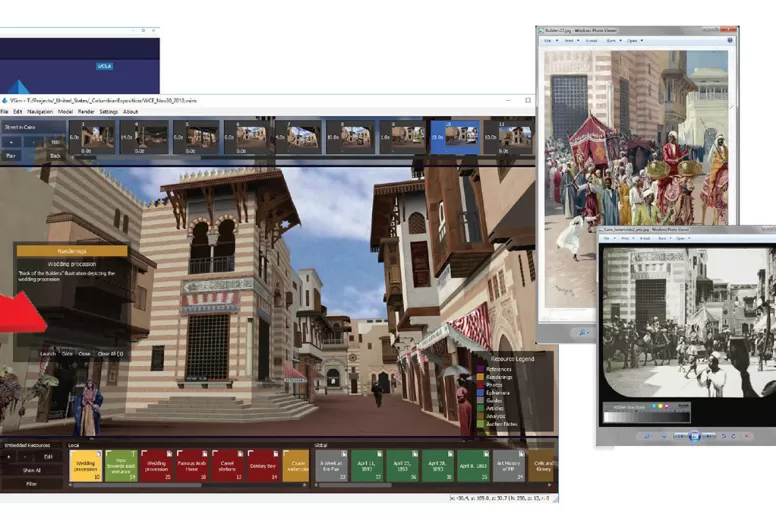Viewport: 776px width, 517px height.
Task: Click red Photos swatch in Resource Legend
Action: pyautogui.click(x=480, y=384)
